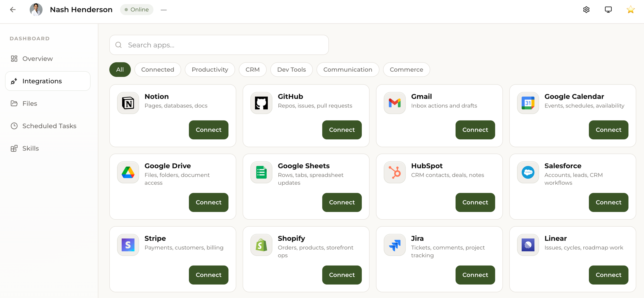Viewport: 644px width, 298px height.
Task: Connect the Jira integration
Action: 475,275
